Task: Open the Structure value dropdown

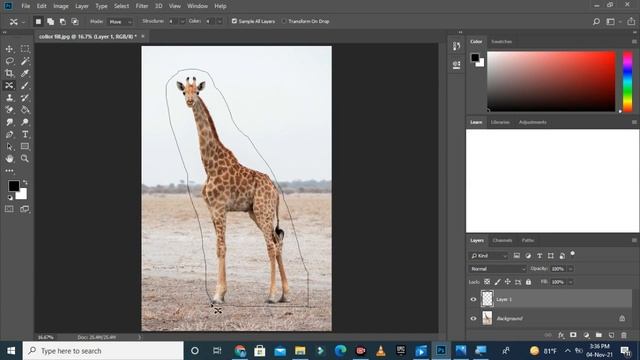Action: point(182,22)
